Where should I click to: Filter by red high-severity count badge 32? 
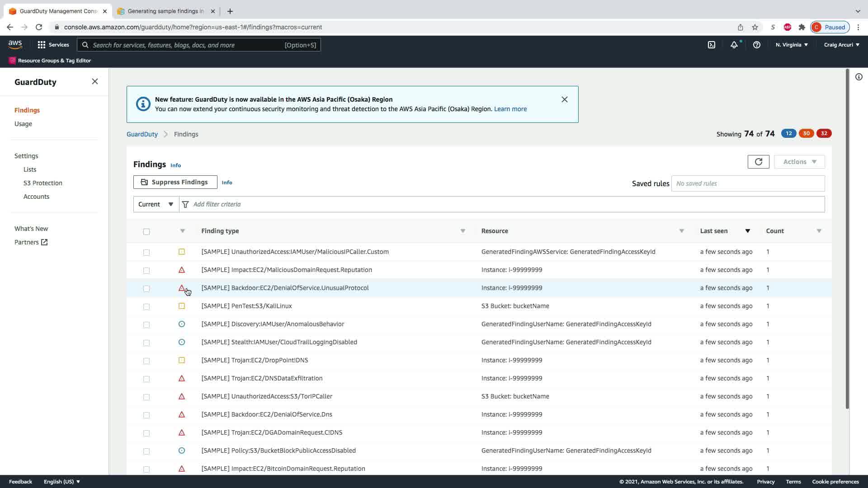pos(824,133)
